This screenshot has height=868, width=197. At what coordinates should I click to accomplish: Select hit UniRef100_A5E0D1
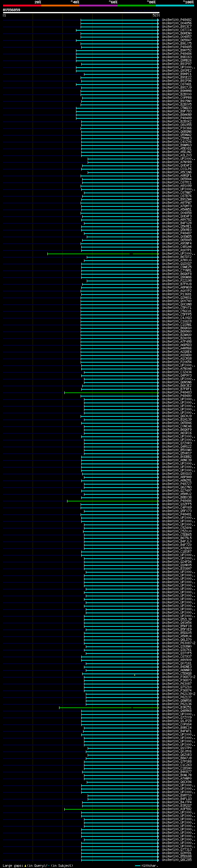(176, 149)
